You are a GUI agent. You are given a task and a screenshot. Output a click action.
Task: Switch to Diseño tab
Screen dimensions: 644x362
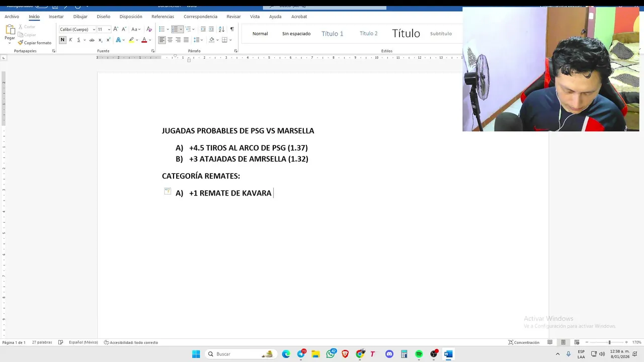pyautogui.click(x=103, y=17)
